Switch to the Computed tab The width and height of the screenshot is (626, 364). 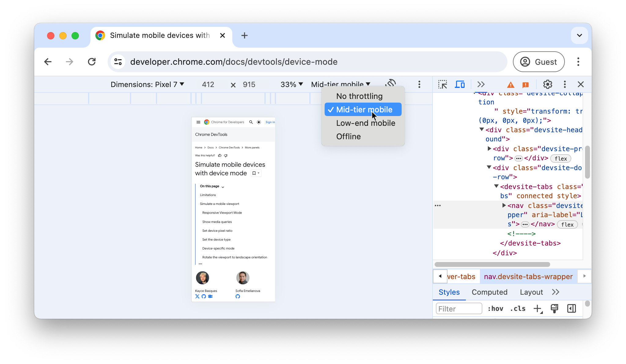coord(489,292)
